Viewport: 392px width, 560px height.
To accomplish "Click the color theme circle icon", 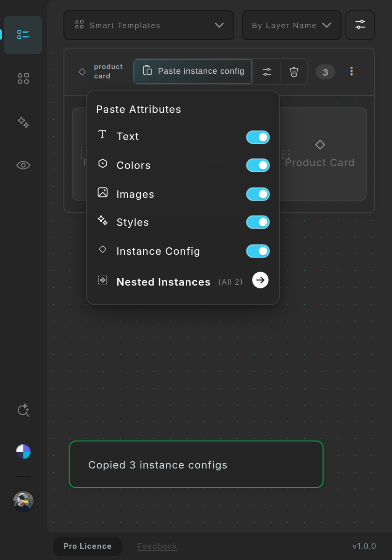I will (23, 452).
